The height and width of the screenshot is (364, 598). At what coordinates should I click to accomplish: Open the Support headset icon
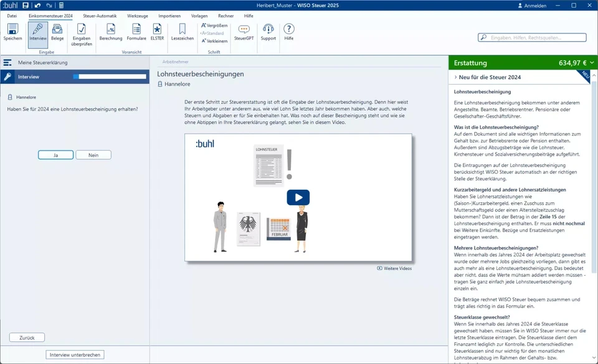(268, 31)
